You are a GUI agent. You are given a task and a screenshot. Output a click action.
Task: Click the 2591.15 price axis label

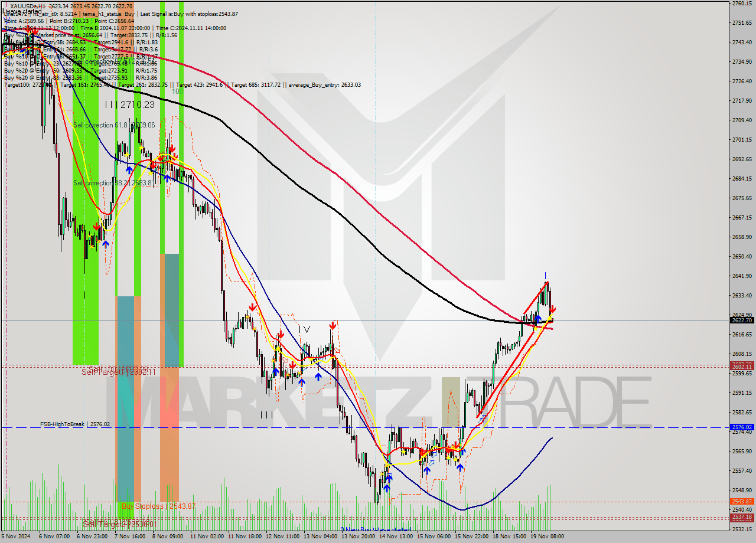point(742,392)
